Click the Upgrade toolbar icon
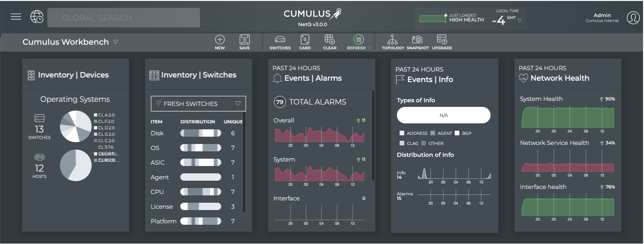This screenshot has height=244, width=644. (441, 40)
